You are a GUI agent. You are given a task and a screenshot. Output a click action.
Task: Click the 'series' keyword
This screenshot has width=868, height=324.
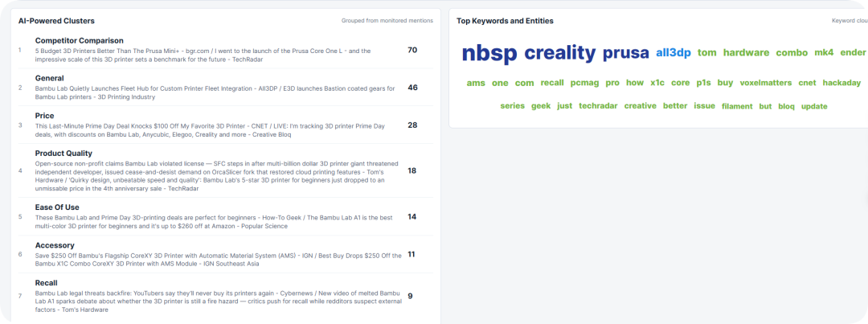[513, 106]
